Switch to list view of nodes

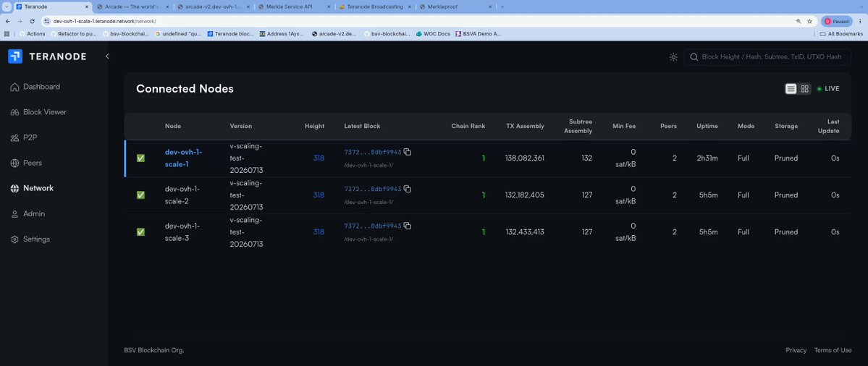pyautogui.click(x=791, y=88)
